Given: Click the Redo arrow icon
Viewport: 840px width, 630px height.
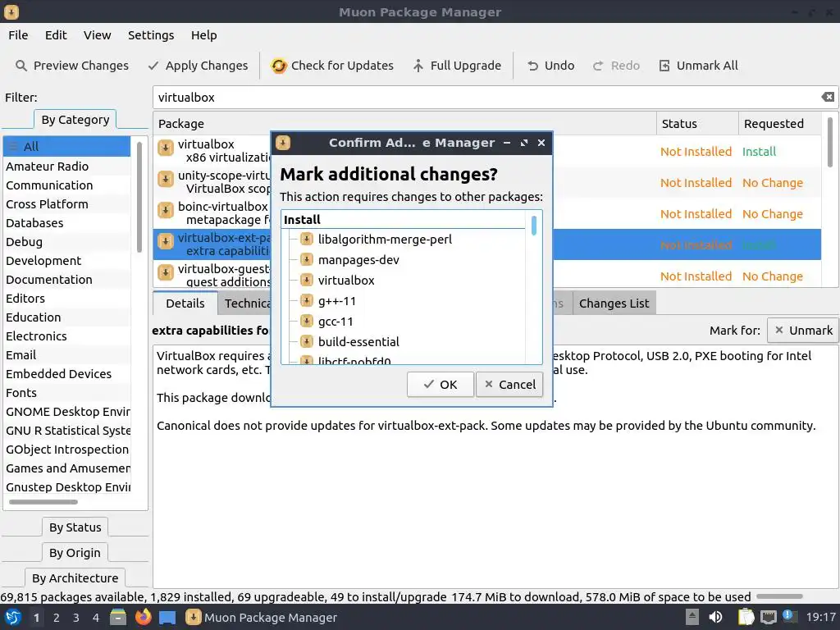Looking at the screenshot, I should pyautogui.click(x=598, y=66).
